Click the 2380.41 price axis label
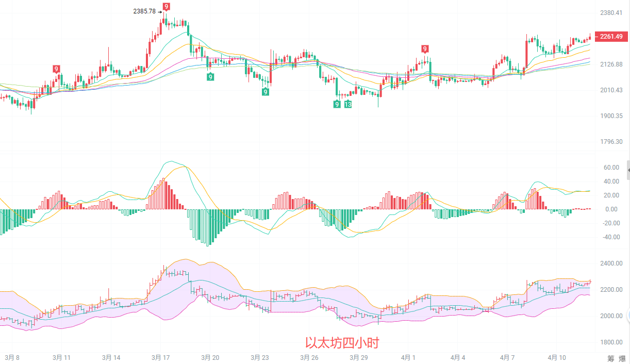 611,13
